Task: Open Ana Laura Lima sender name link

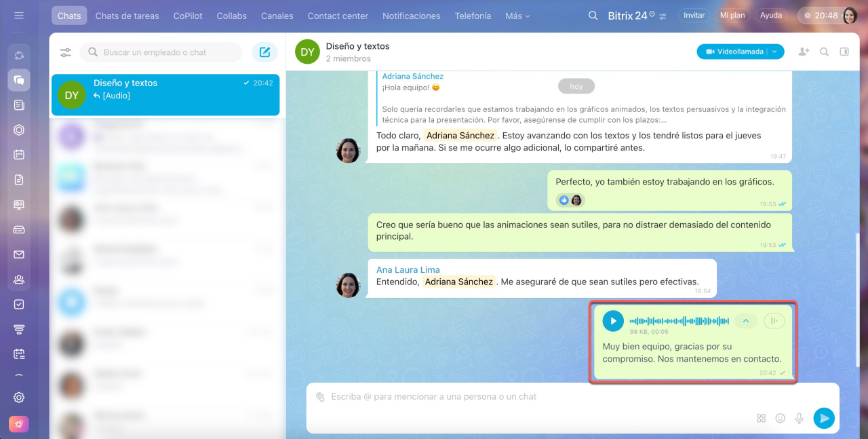Action: coord(408,269)
